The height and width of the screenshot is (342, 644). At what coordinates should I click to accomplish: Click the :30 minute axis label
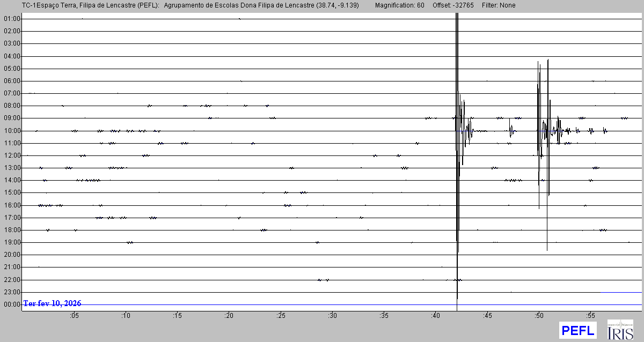pyautogui.click(x=332, y=316)
